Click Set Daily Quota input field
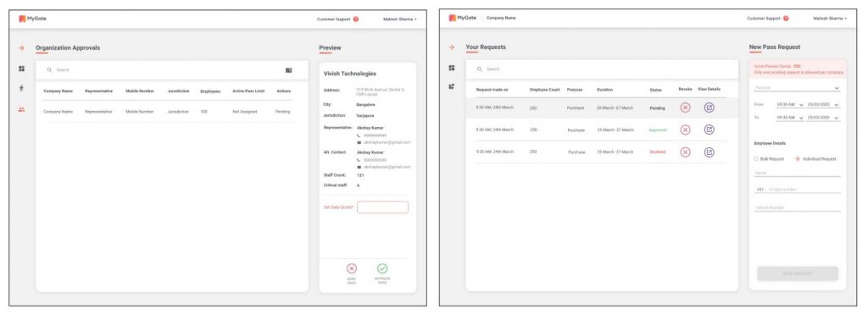 point(382,207)
